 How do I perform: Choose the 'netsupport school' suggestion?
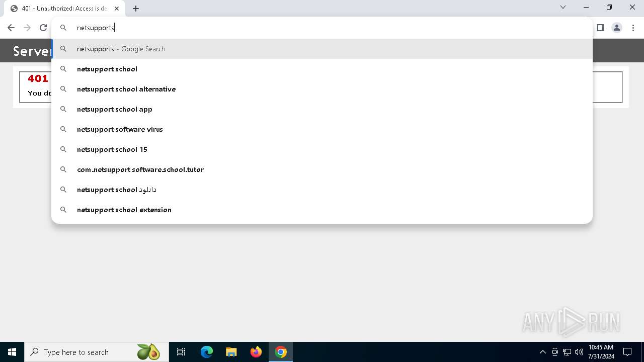tap(322, 69)
